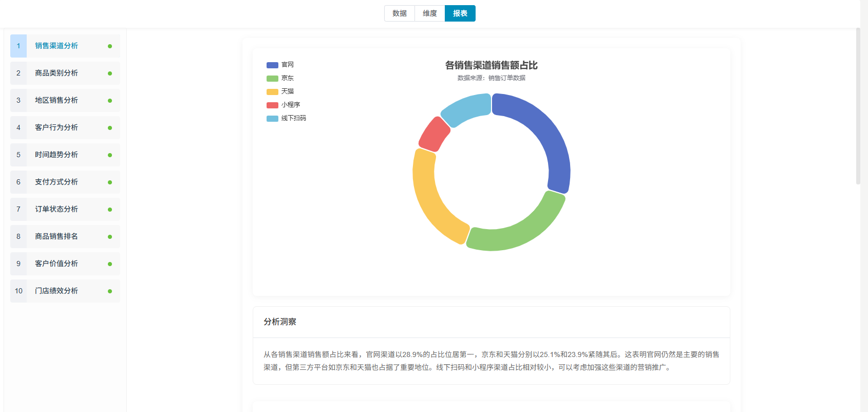Image resolution: width=868 pixels, height=412 pixels.
Task: Open report 订单状态分析
Action: 65,209
